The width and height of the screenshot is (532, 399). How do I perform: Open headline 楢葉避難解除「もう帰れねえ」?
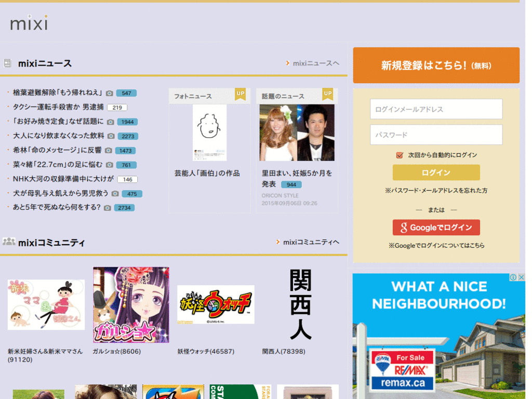(58, 92)
